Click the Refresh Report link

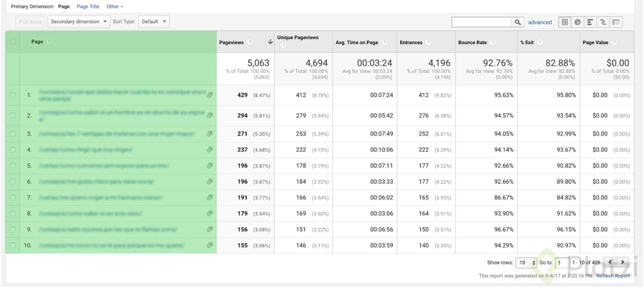click(x=613, y=276)
